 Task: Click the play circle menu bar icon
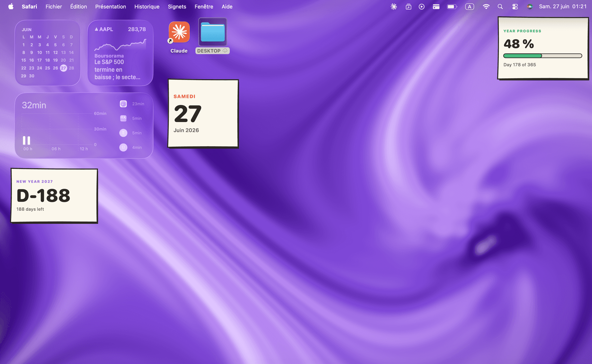coord(422,6)
